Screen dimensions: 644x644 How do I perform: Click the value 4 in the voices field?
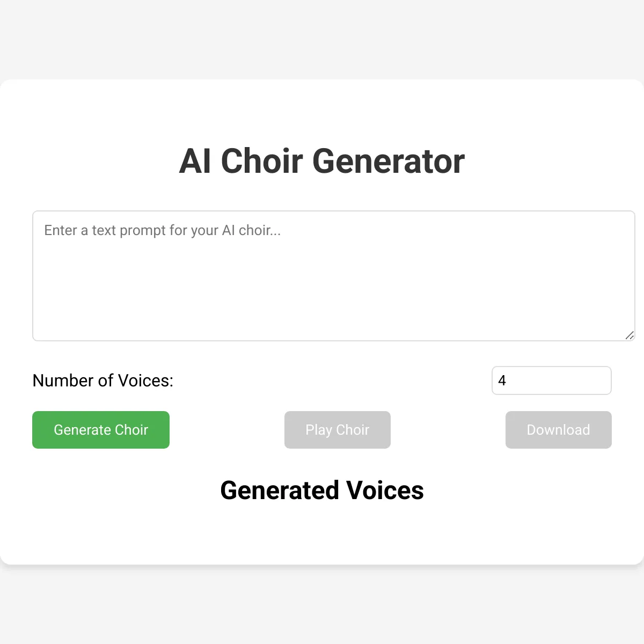(502, 380)
